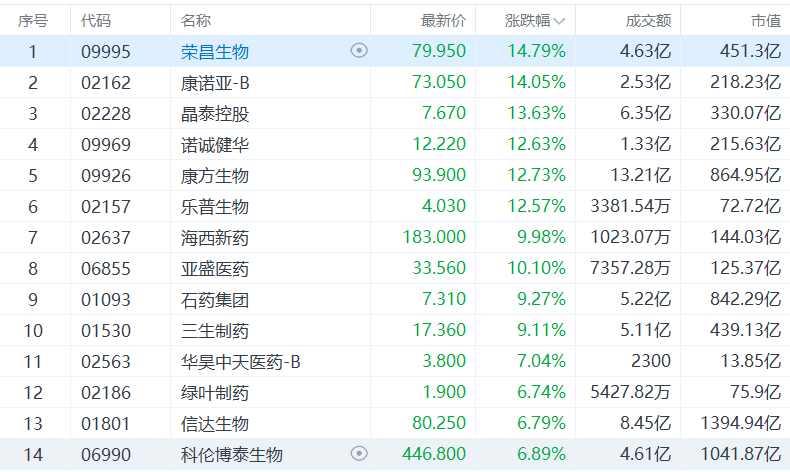The width and height of the screenshot is (790, 472).
Task: Select the 晶泰控股 stock name
Action: click(215, 114)
